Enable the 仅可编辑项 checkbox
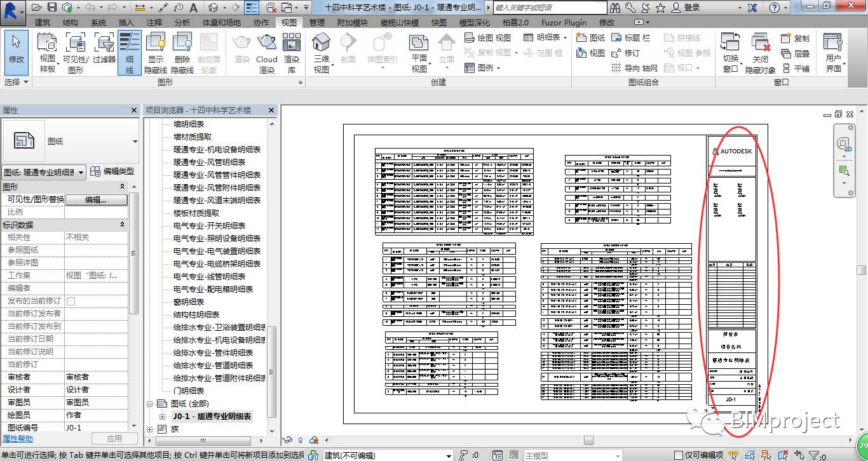 click(679, 455)
